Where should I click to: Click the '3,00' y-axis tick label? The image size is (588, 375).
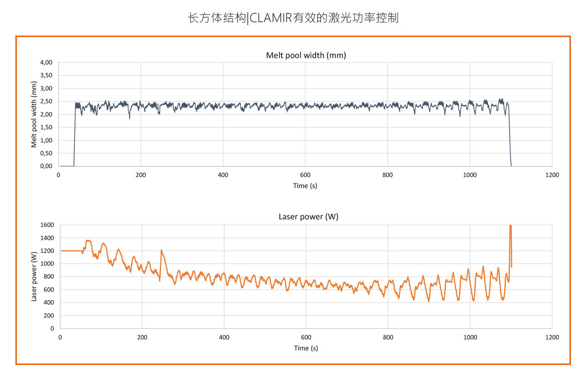pyautogui.click(x=46, y=88)
